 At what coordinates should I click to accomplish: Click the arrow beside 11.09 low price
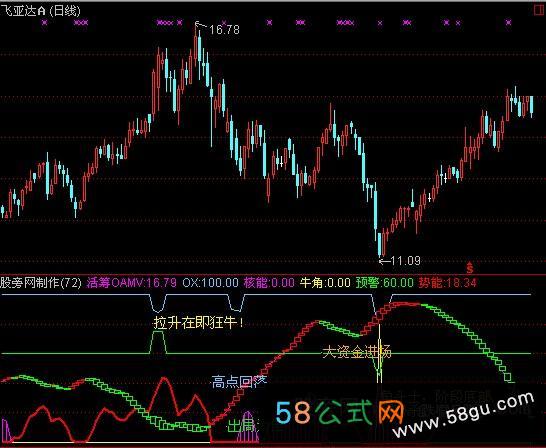click(384, 261)
